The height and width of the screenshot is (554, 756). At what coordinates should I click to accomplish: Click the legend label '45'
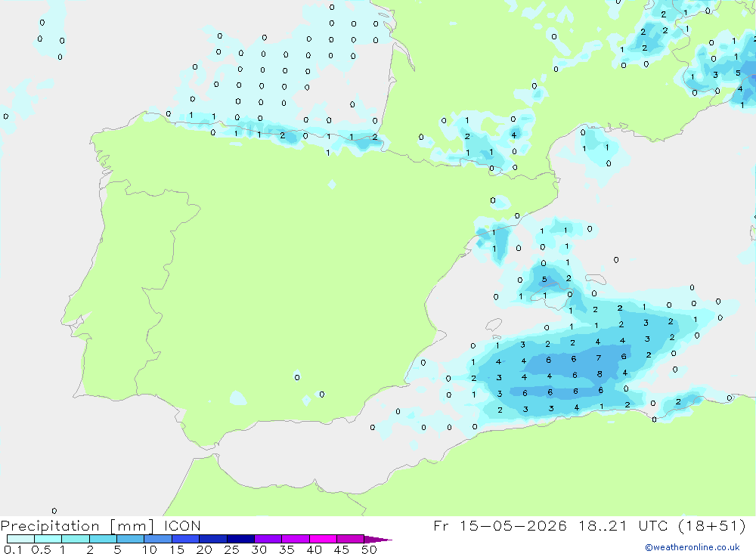pyautogui.click(x=342, y=549)
